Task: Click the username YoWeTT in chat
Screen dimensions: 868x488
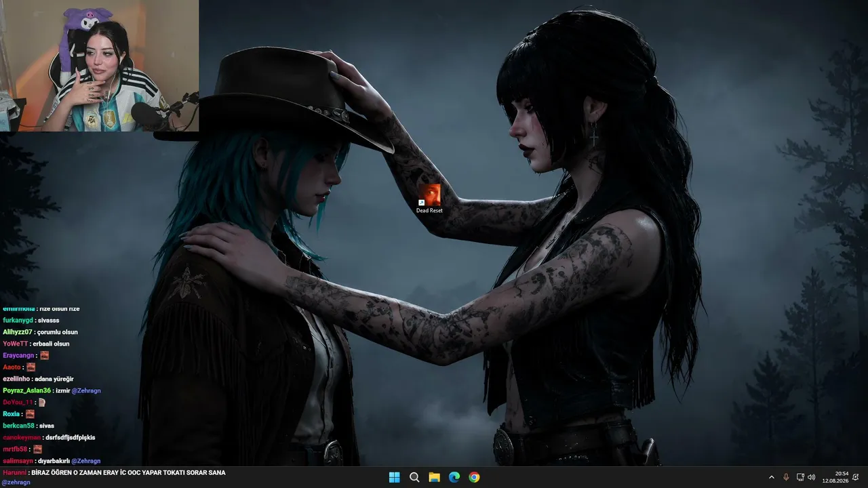Action: pos(15,344)
